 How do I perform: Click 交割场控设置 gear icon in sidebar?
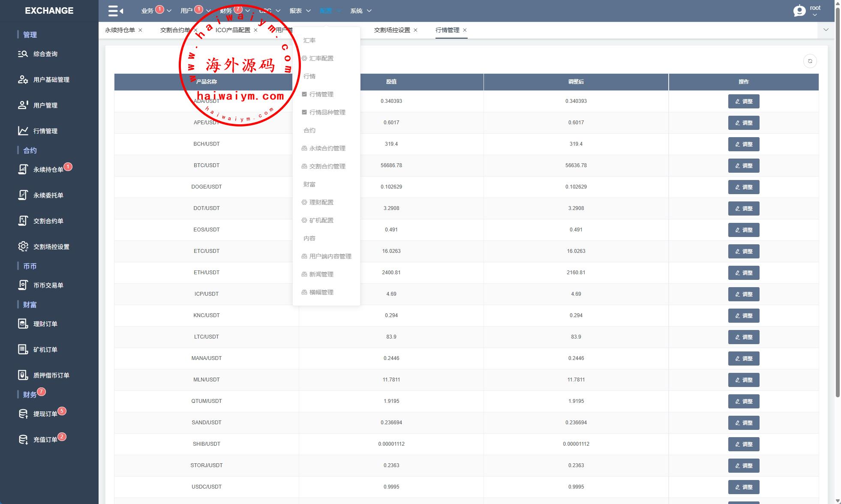pyautogui.click(x=23, y=247)
